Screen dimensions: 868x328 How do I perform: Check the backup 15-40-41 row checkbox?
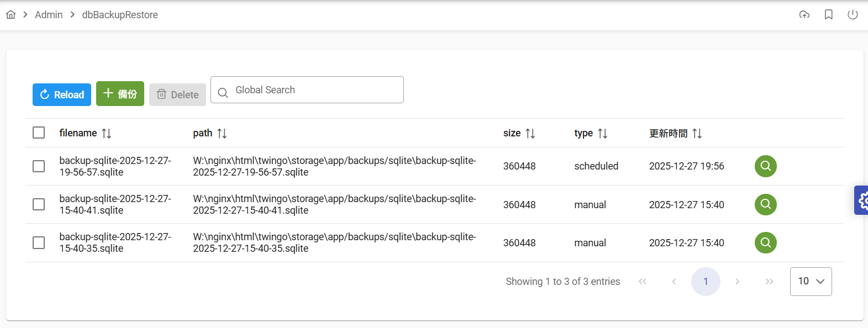click(x=39, y=204)
